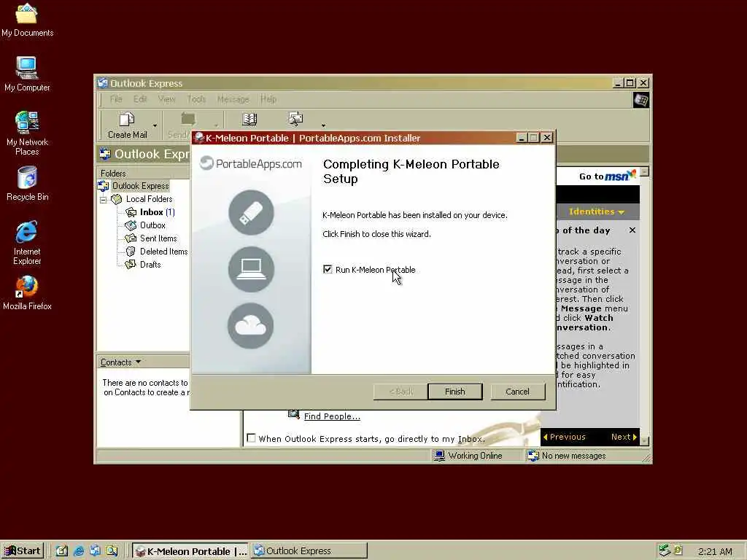Screen dimensions: 747x560
Task: Click No new messages status icon
Action: (x=533, y=456)
